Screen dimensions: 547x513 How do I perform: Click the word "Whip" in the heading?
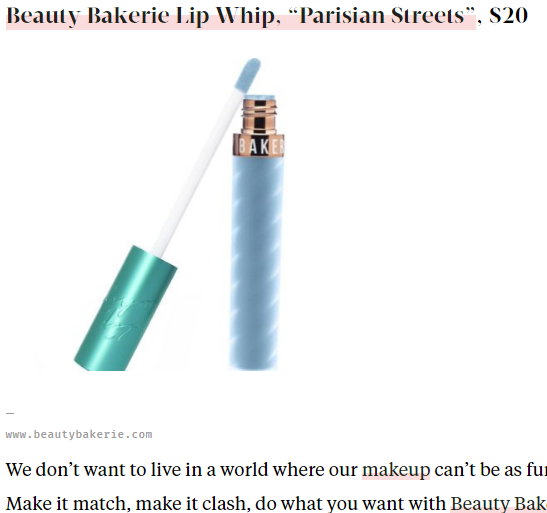[245, 16]
